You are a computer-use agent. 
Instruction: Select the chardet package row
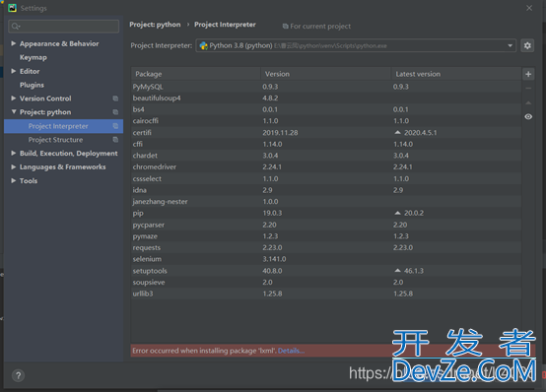point(326,156)
